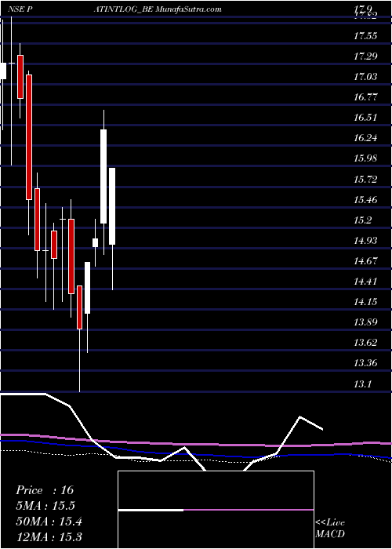
Task: Click the 17.55 price axis label
Action: [365, 35]
